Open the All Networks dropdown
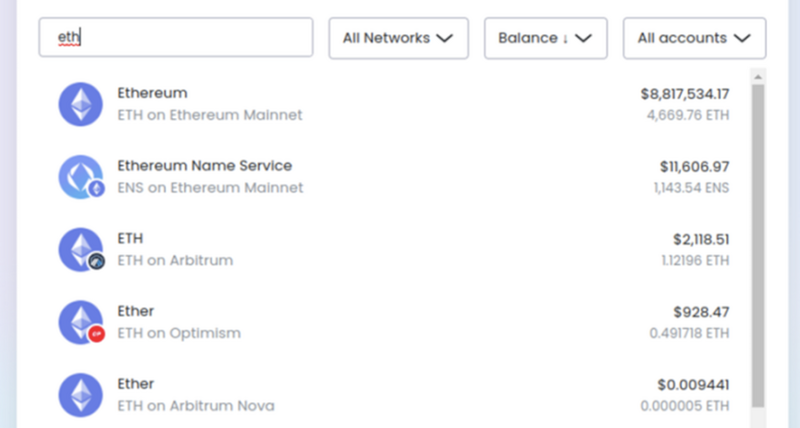 tap(398, 38)
